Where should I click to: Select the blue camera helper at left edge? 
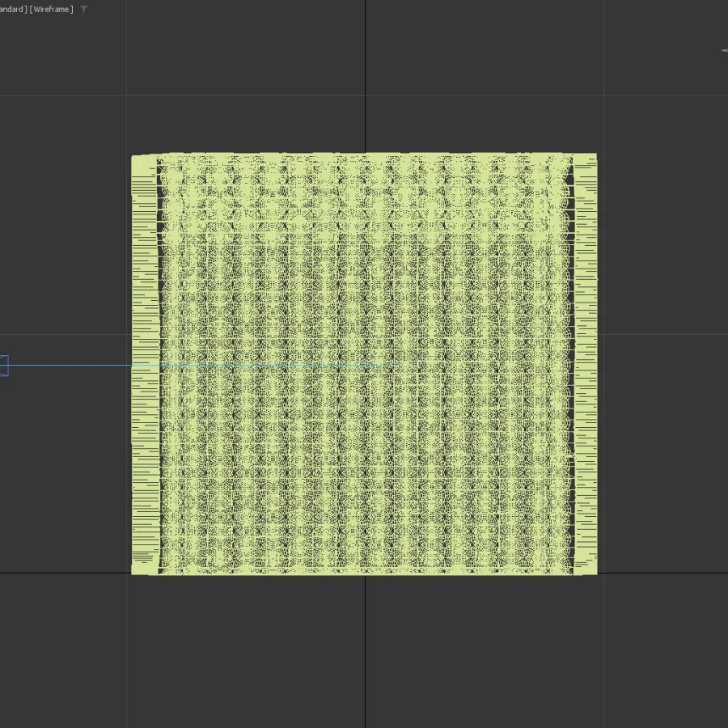click(3, 366)
